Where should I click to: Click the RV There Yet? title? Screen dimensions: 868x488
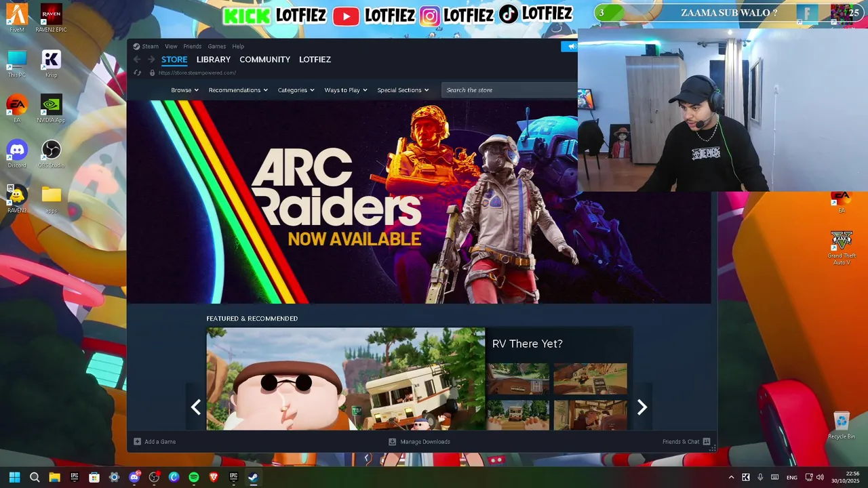[x=528, y=344]
